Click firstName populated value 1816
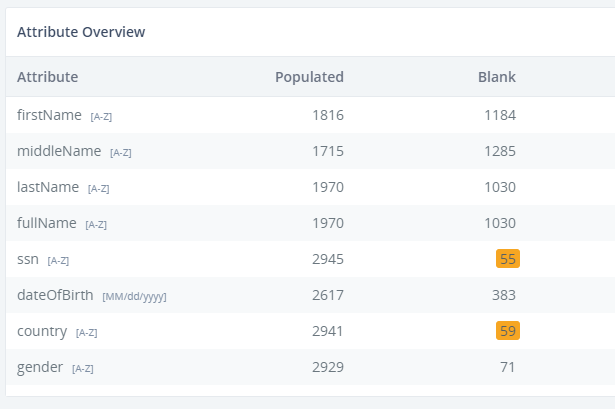 pyautogui.click(x=328, y=115)
